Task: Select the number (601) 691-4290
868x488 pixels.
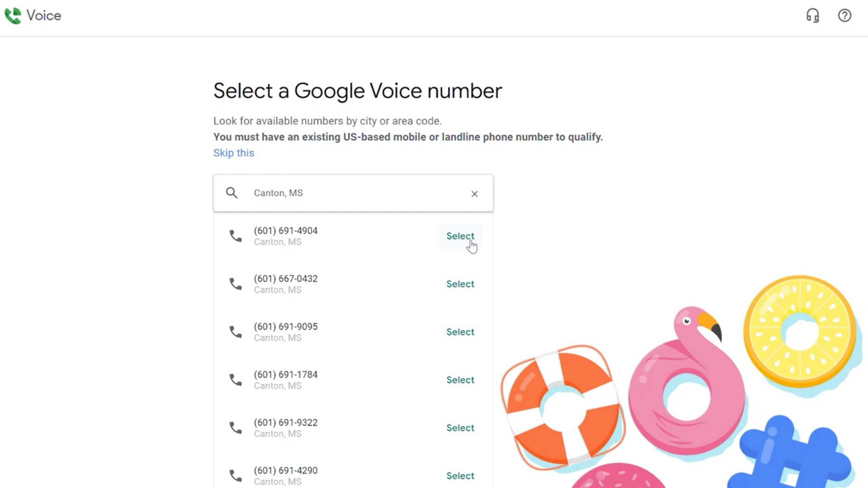Action: pyautogui.click(x=460, y=475)
